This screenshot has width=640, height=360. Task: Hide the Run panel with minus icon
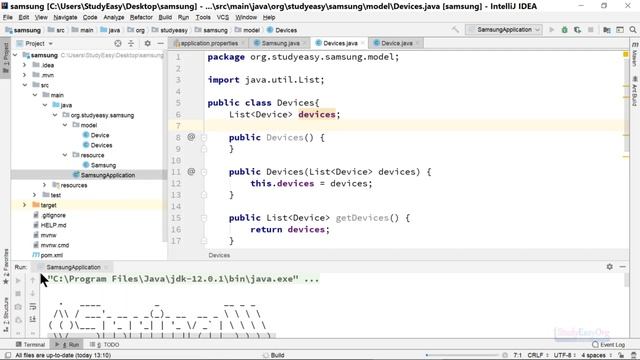622,267
